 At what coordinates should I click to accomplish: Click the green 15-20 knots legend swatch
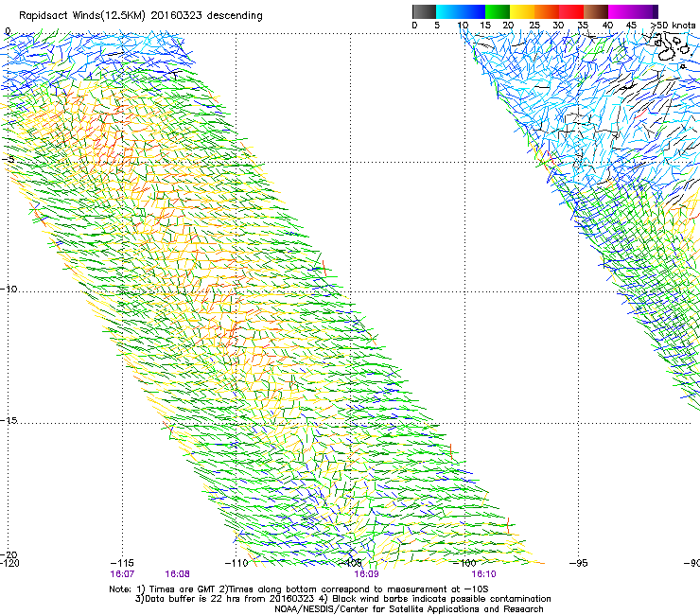pos(498,11)
